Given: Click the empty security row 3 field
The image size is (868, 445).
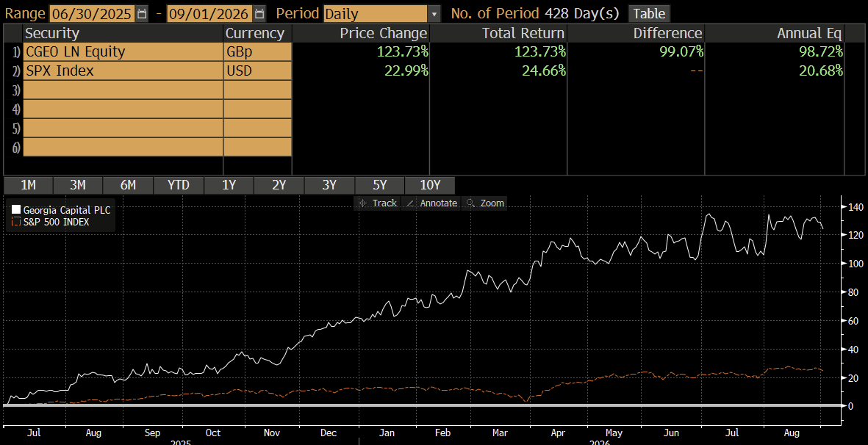Looking at the screenshot, I should click(123, 90).
